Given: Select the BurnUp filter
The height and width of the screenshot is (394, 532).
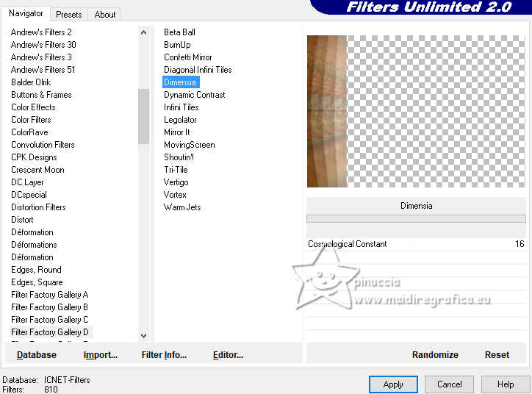Looking at the screenshot, I should pyautogui.click(x=177, y=45).
